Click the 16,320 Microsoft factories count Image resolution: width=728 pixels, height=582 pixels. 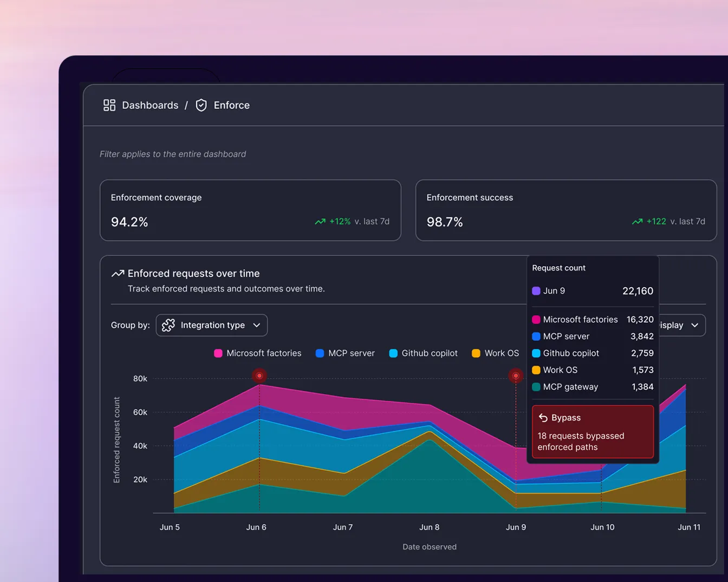click(x=640, y=320)
